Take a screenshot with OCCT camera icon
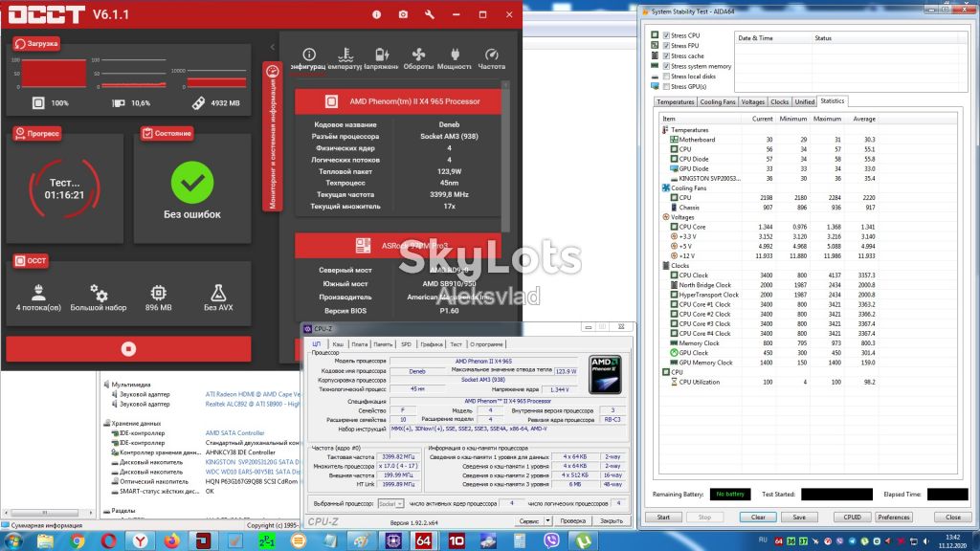 [x=403, y=14]
